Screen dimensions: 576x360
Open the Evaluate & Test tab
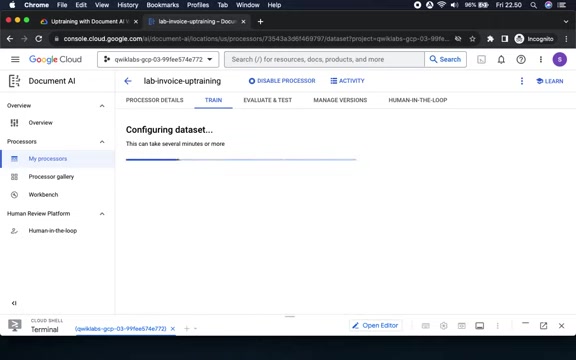pyautogui.click(x=268, y=100)
